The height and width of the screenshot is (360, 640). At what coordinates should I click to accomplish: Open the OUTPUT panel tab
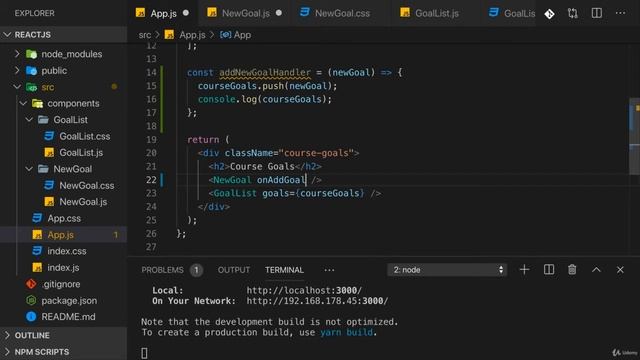233,270
